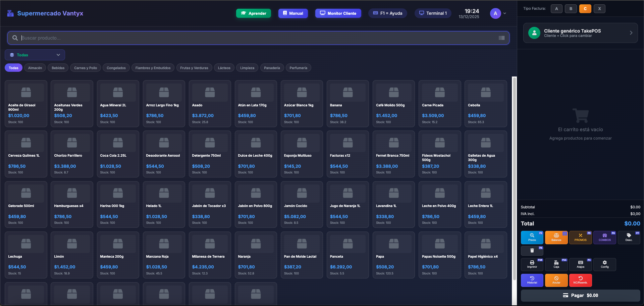Screen dimensions: 644x306
Task: Filter by Lácteos category
Action: coord(224,68)
